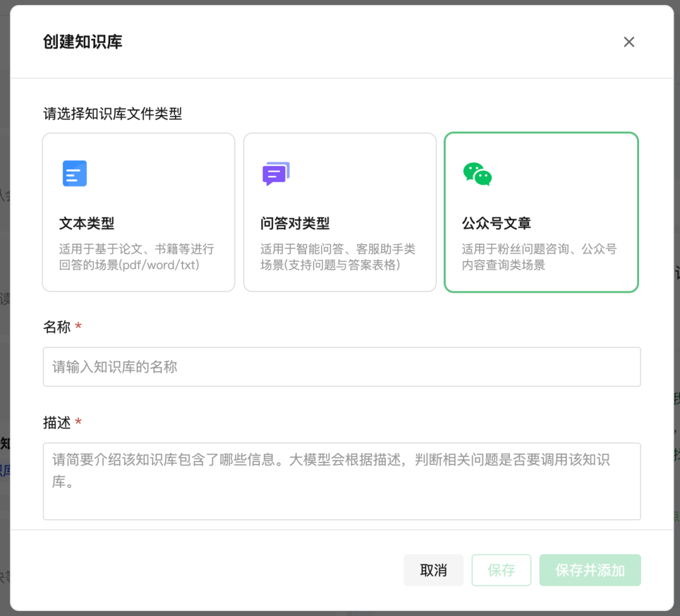Pick the 公众号文章 card title
This screenshot has width=680, height=616.
click(x=496, y=223)
